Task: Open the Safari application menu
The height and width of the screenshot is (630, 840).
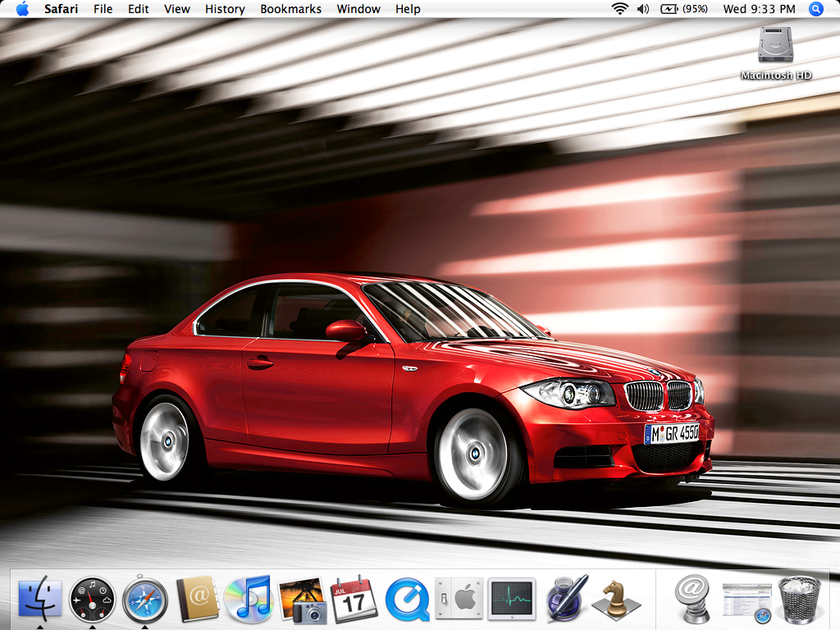Action: tap(61, 8)
